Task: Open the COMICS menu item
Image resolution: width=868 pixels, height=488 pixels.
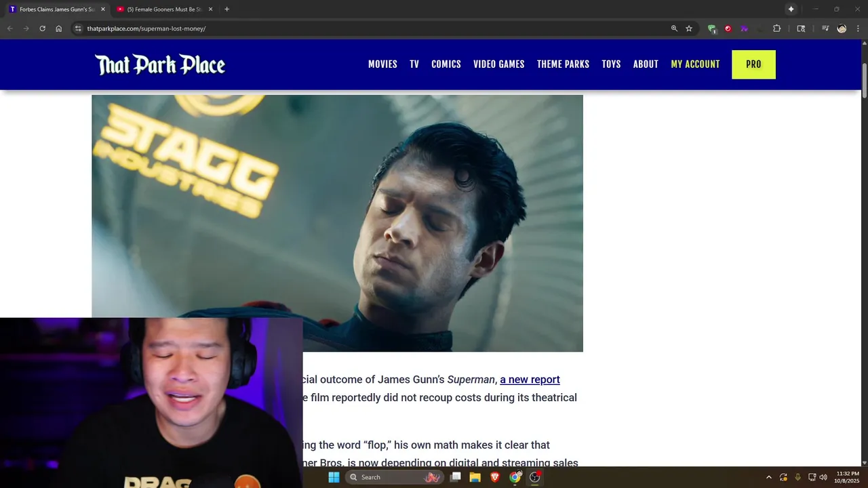Action: 446,64
